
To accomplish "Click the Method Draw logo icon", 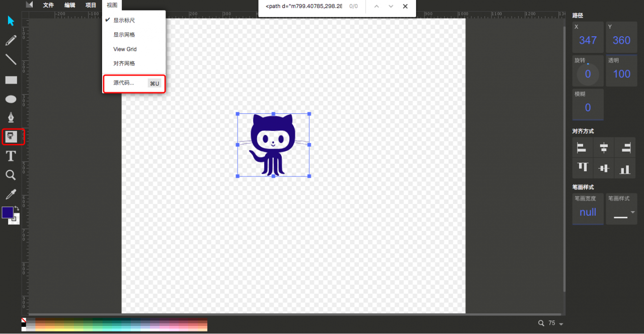I will [x=30, y=5].
